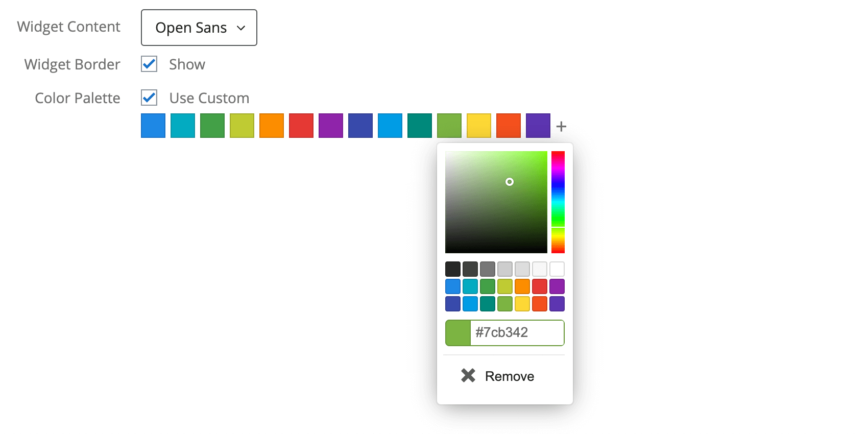Click the vertical hue rainbow slider

click(x=558, y=202)
